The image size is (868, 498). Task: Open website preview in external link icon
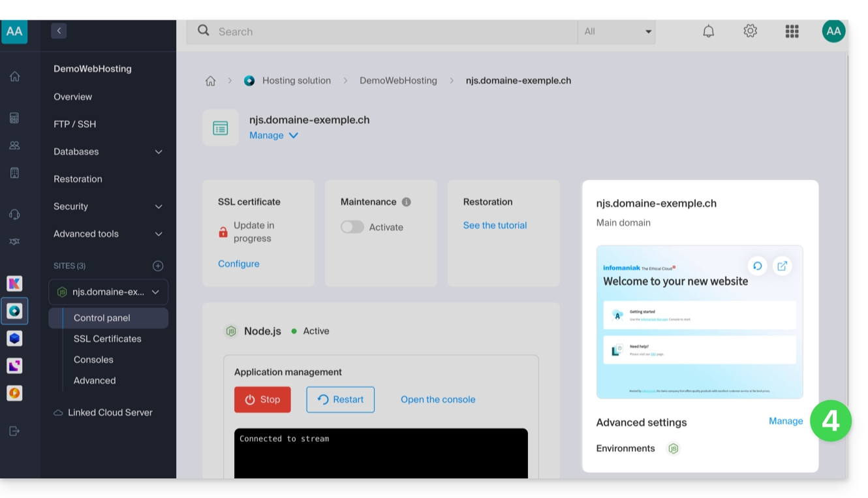tap(782, 266)
